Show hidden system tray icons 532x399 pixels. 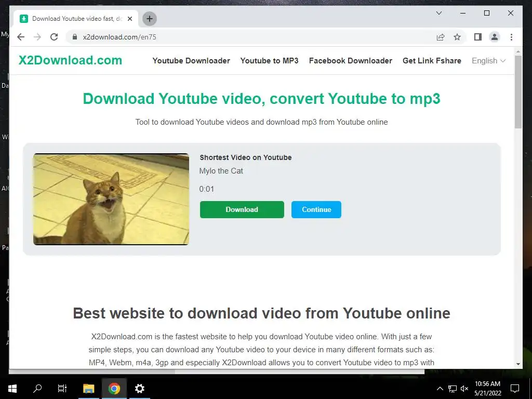tap(440, 389)
